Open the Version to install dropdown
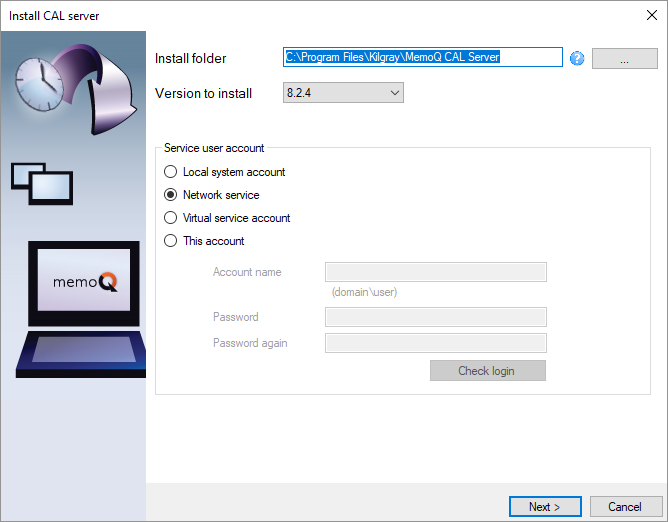Image resolution: width=668 pixels, height=522 pixels. 343,92
